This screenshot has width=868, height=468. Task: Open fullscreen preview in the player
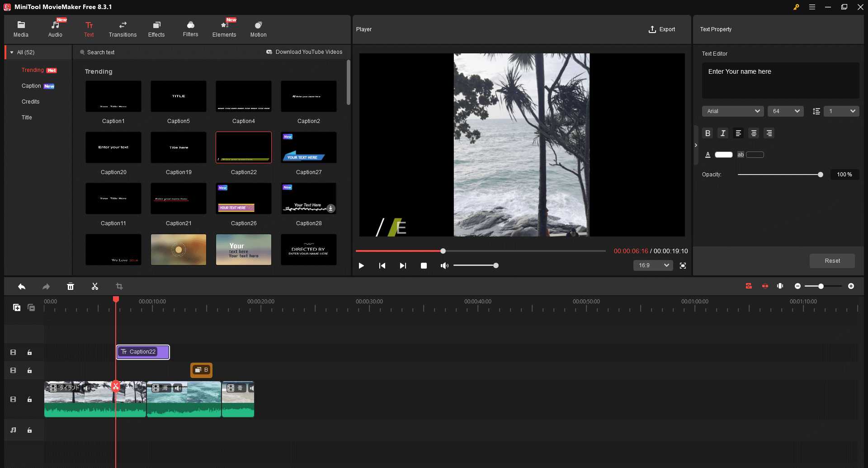(x=683, y=265)
